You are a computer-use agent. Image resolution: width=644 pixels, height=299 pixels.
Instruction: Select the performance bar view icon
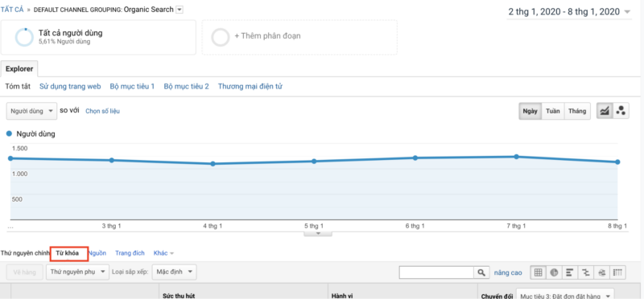(x=569, y=272)
